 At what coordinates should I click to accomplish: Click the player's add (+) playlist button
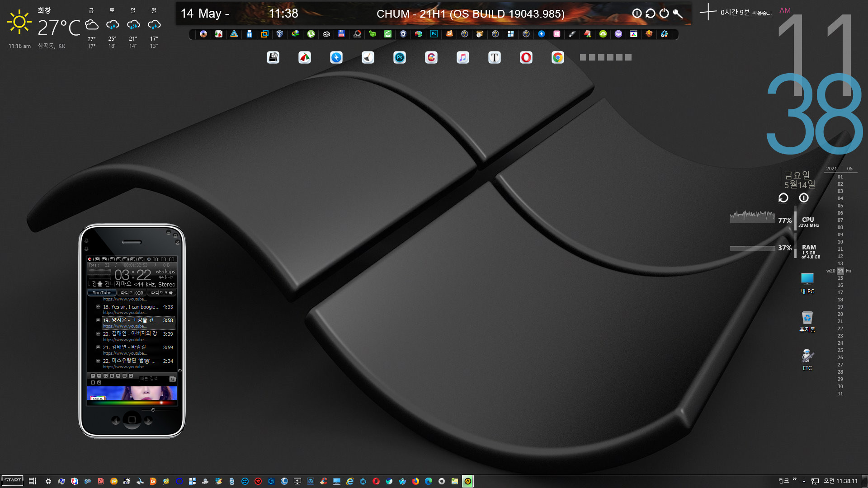coord(93,376)
